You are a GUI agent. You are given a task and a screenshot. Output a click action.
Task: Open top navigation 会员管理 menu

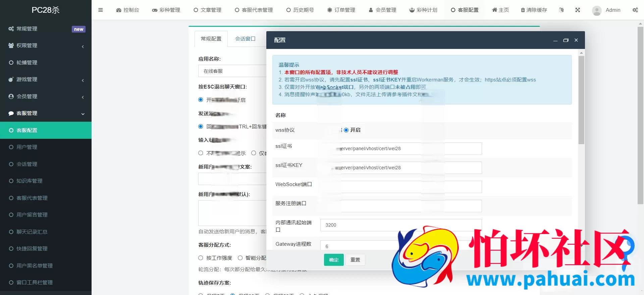(382, 10)
